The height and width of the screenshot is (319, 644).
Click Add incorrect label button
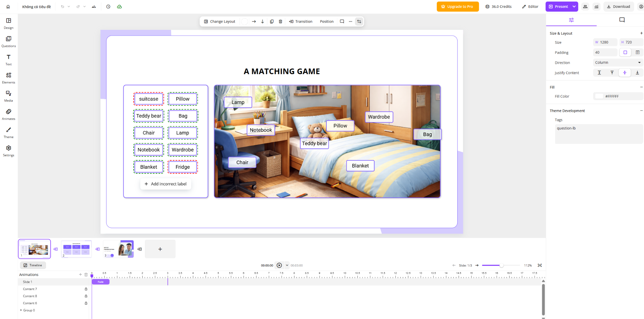165,184
